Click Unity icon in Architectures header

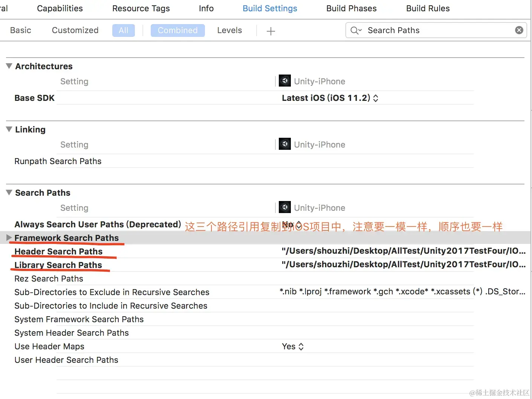(284, 81)
